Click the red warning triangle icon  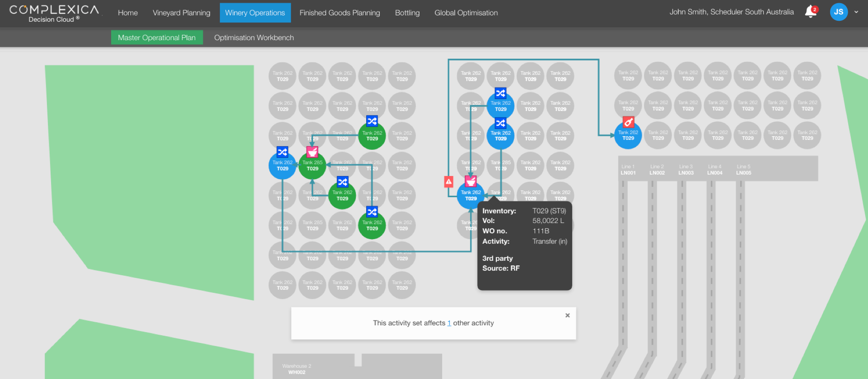(x=448, y=182)
